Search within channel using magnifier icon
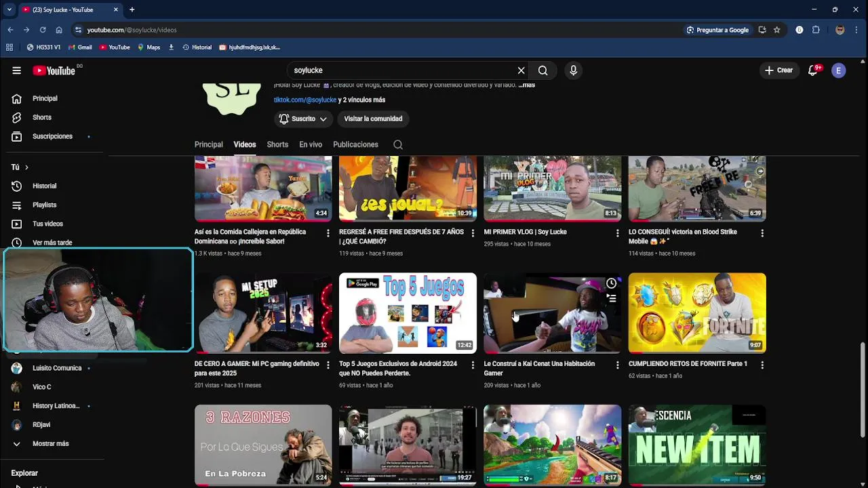Image resolution: width=868 pixels, height=488 pixels. tap(398, 144)
